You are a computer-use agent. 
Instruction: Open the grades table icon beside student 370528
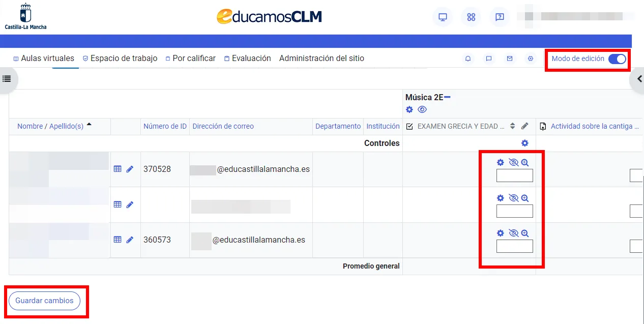pos(118,168)
